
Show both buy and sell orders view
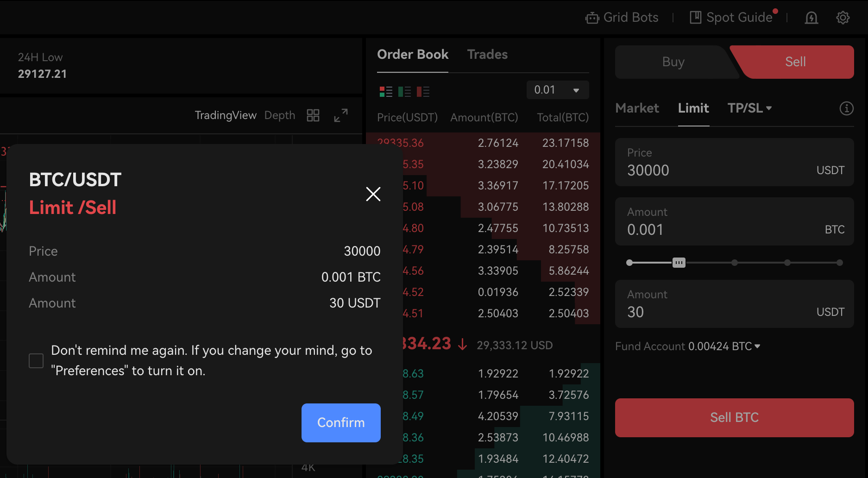pyautogui.click(x=386, y=92)
